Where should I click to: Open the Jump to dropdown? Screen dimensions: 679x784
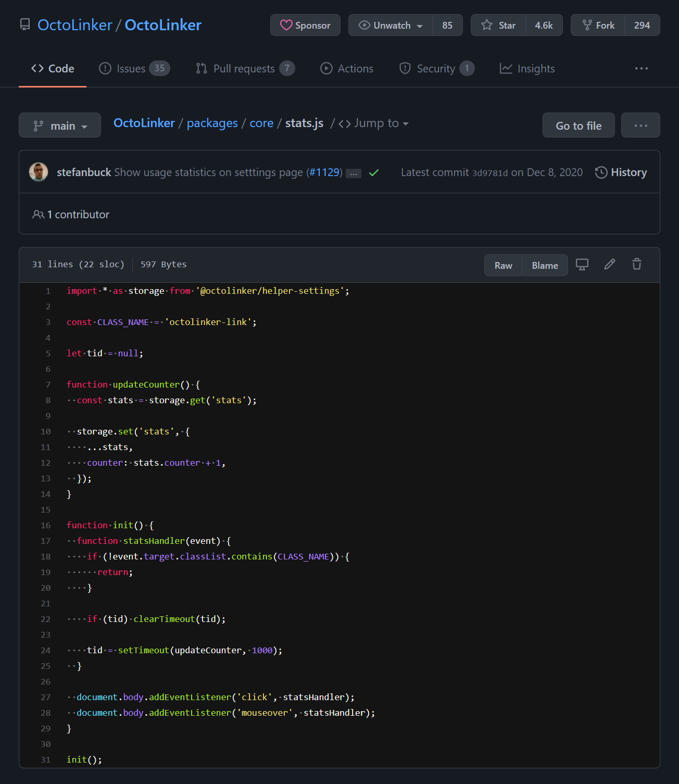coord(374,123)
